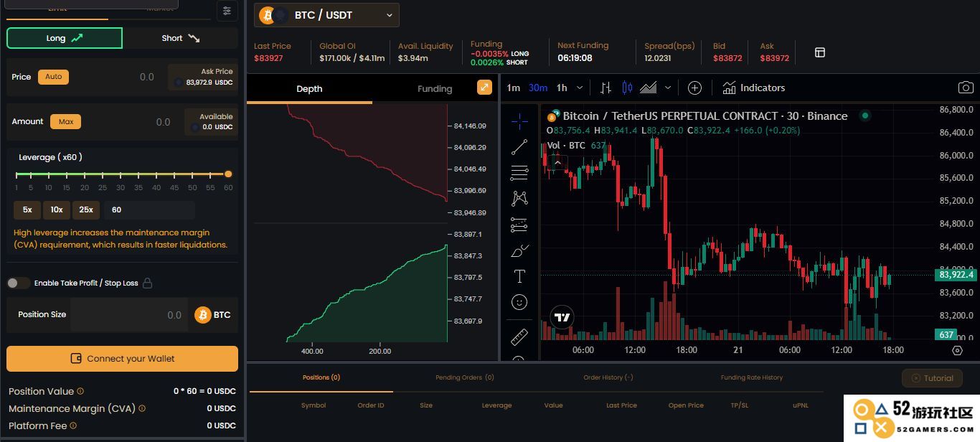Expand the Depth chart with orange arrow icon
Viewport: 980px width, 442px height.
click(485, 88)
